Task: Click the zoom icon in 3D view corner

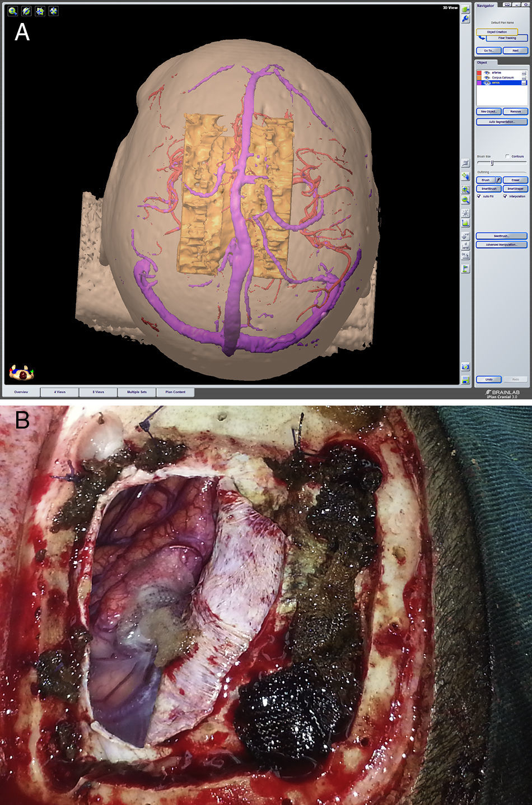Action: [12, 11]
